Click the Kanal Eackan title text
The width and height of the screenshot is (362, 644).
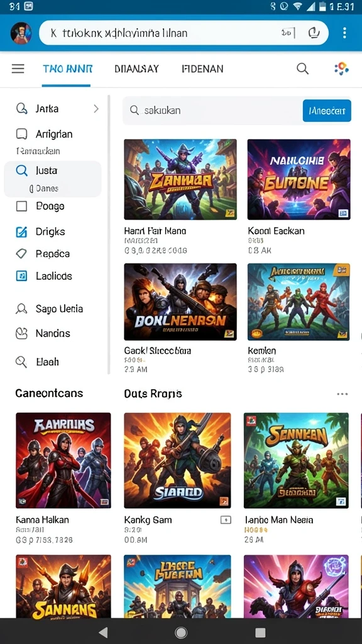pos(277,231)
